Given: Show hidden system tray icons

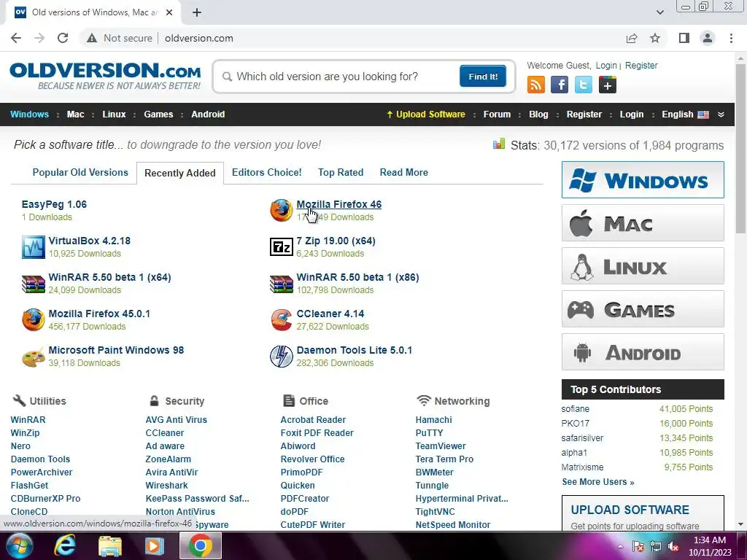Looking at the screenshot, I should click(620, 546).
